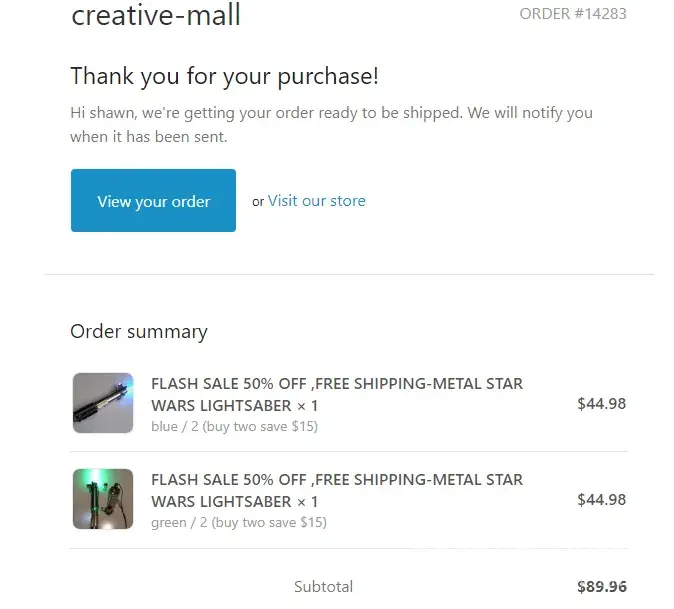The height and width of the screenshot is (609, 674).
Task: Click the green / 2 variant text
Action: click(238, 522)
